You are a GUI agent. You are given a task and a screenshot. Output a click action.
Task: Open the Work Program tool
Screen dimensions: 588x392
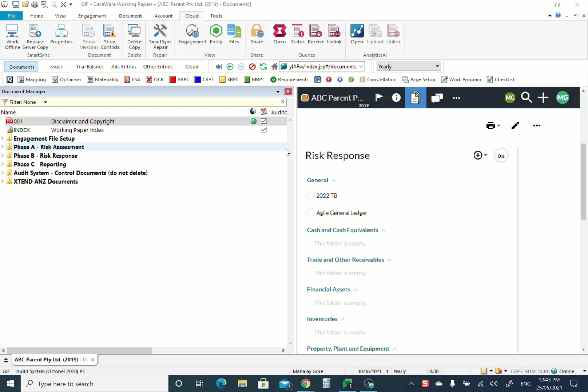461,79
